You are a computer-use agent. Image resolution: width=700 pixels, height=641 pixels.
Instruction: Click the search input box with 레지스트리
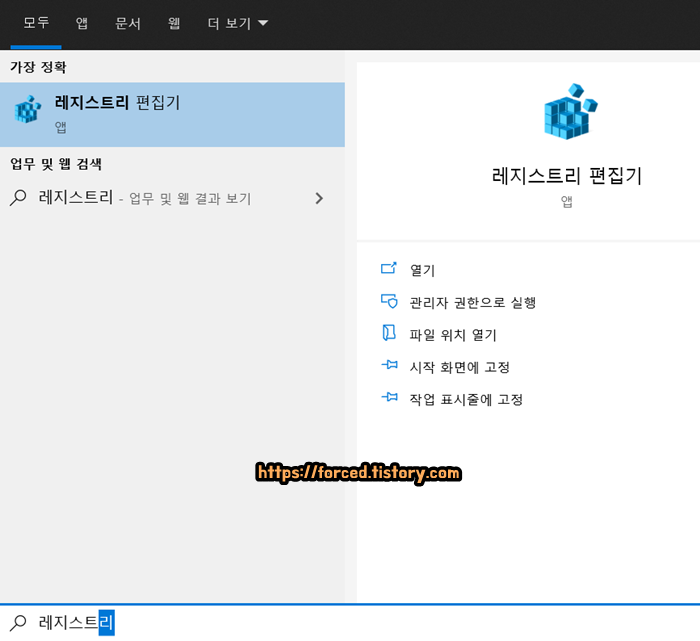click(350, 623)
